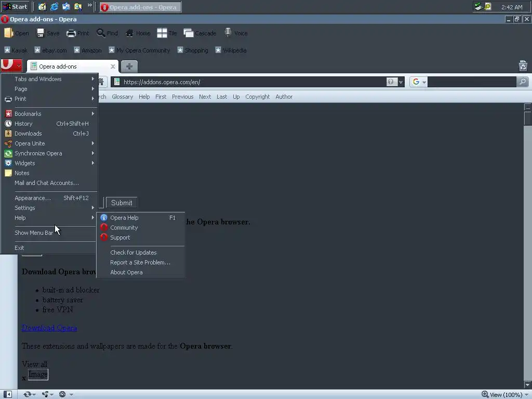Viewport: 532px width, 399px height.
Task: Activate Voice with the microphone icon
Action: click(x=228, y=33)
